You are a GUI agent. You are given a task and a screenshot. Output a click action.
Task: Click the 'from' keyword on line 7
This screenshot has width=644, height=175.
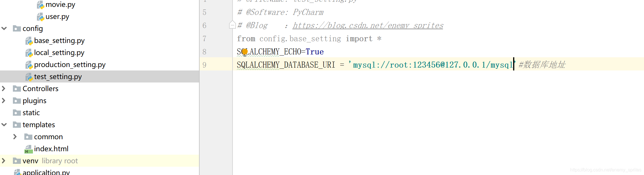(246, 39)
